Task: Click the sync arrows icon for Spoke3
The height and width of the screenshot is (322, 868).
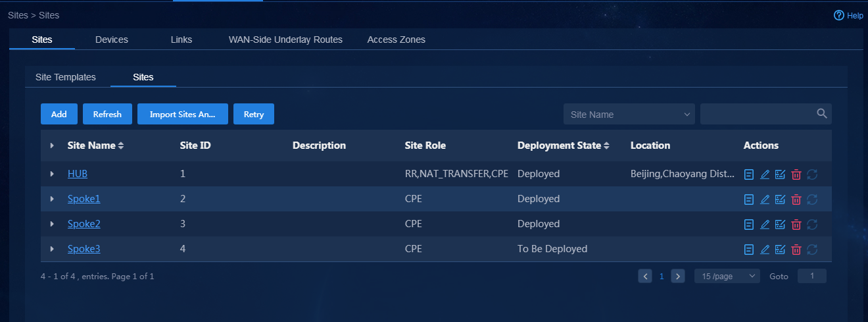Action: tap(811, 250)
